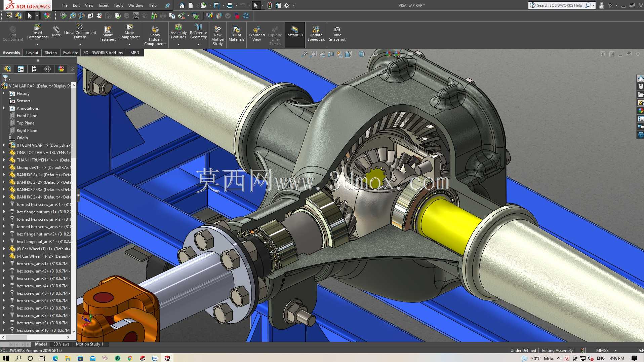The width and height of the screenshot is (644, 362).
Task: Insert a Bill of Materials
Action: coord(236,34)
